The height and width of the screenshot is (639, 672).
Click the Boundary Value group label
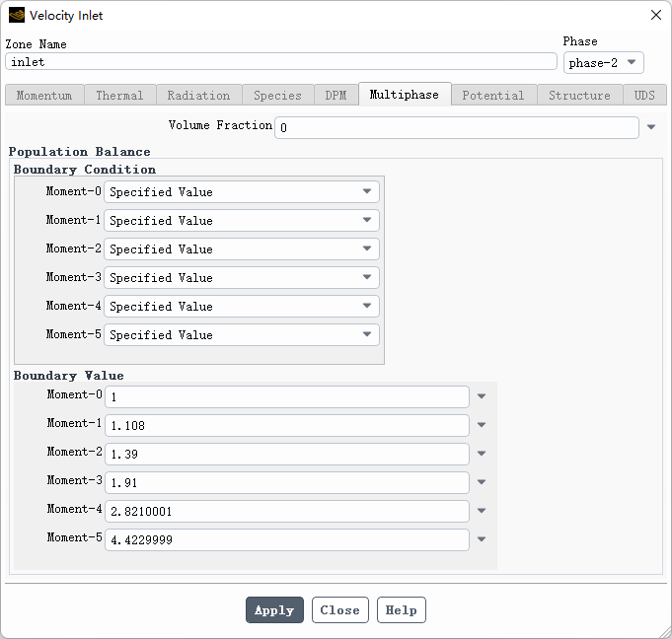pyautogui.click(x=69, y=376)
